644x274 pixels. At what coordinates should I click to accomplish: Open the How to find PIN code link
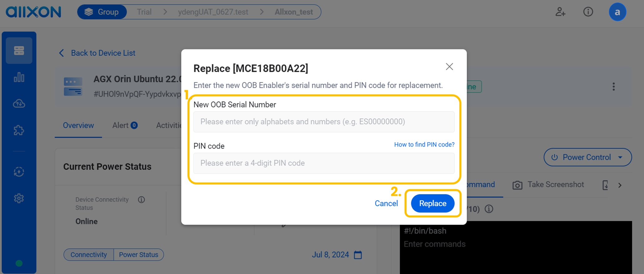424,144
